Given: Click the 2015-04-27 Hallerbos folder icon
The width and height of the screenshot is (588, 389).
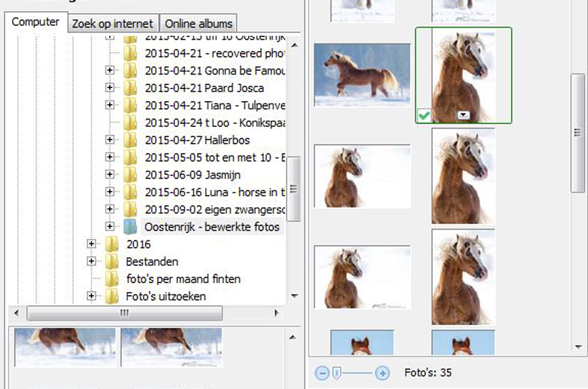Looking at the screenshot, I should coord(130,140).
